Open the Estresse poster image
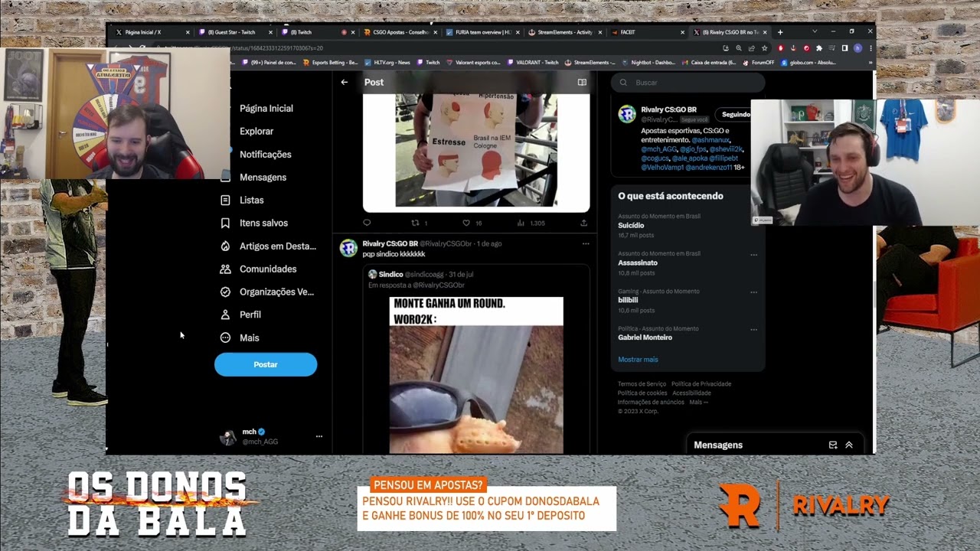 tap(476, 150)
